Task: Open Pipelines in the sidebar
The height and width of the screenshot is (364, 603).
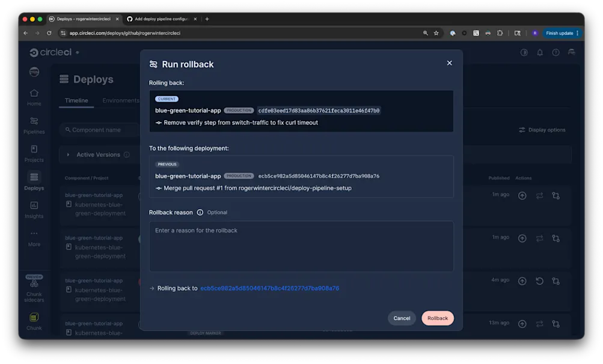Action: (x=34, y=126)
